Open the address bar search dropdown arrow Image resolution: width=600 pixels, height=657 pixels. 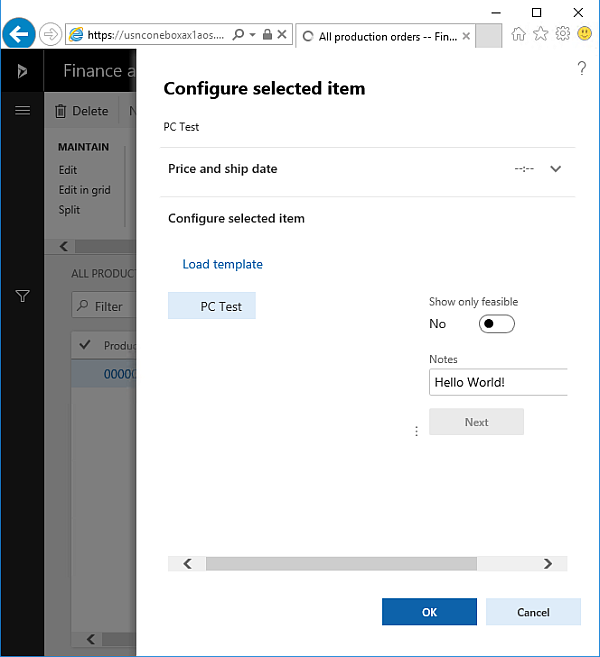pos(253,35)
